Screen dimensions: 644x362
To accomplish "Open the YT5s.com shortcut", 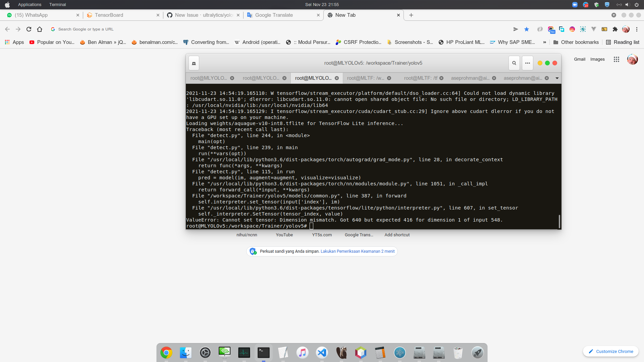I will [322, 235].
